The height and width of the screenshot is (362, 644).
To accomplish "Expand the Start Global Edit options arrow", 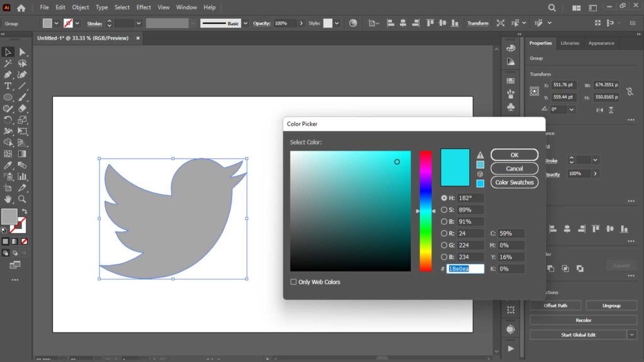I will click(x=632, y=335).
